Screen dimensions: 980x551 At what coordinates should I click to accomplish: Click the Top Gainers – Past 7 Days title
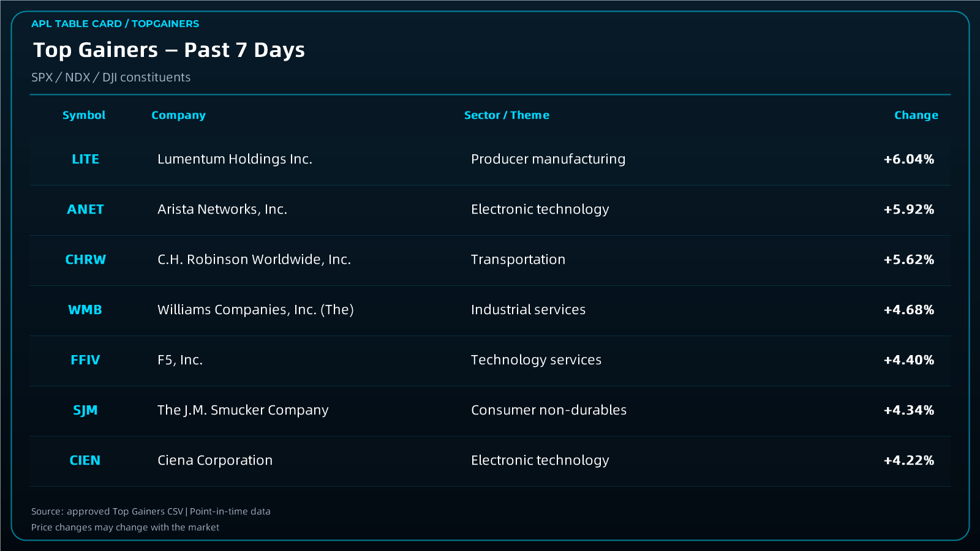click(x=169, y=50)
